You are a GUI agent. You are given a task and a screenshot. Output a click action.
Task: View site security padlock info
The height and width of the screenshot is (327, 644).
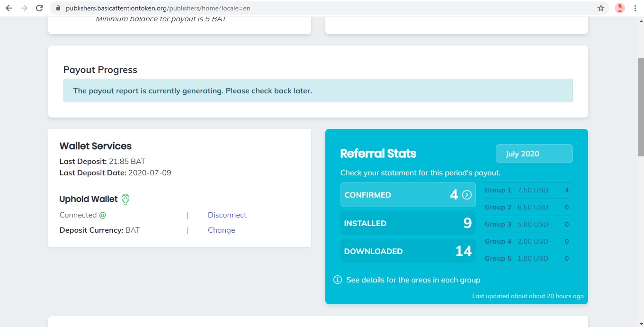tap(58, 8)
